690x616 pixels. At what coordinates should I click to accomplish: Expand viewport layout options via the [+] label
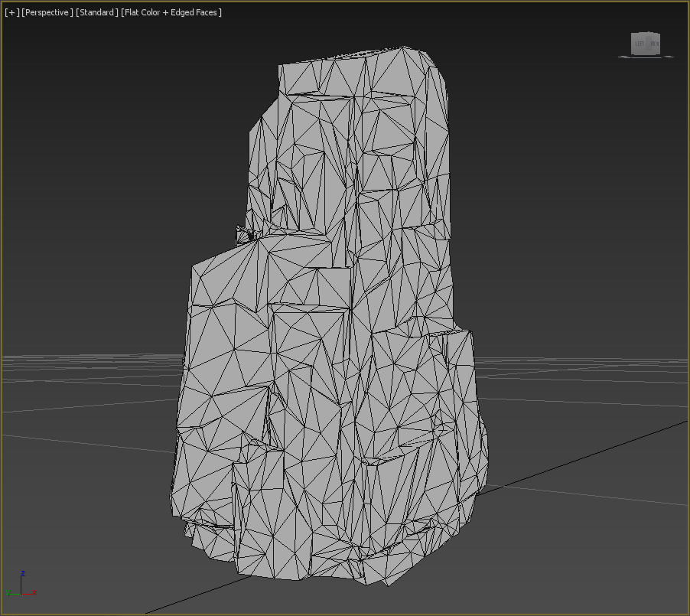pos(11,12)
